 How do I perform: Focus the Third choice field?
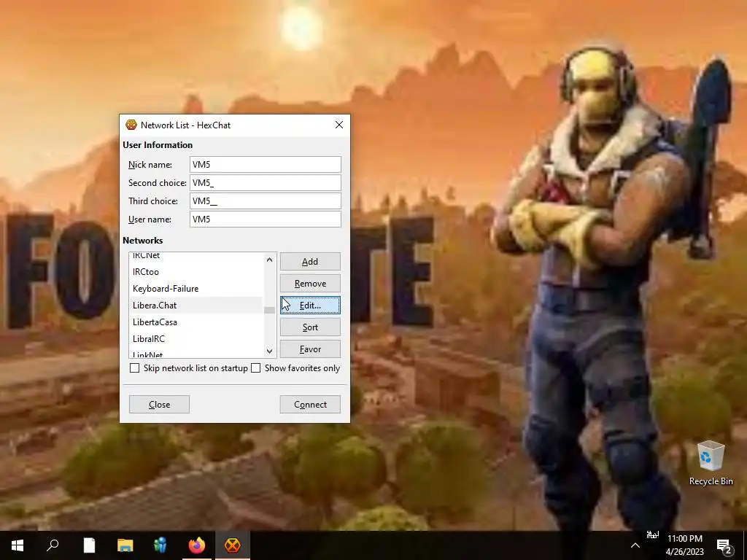point(266,201)
